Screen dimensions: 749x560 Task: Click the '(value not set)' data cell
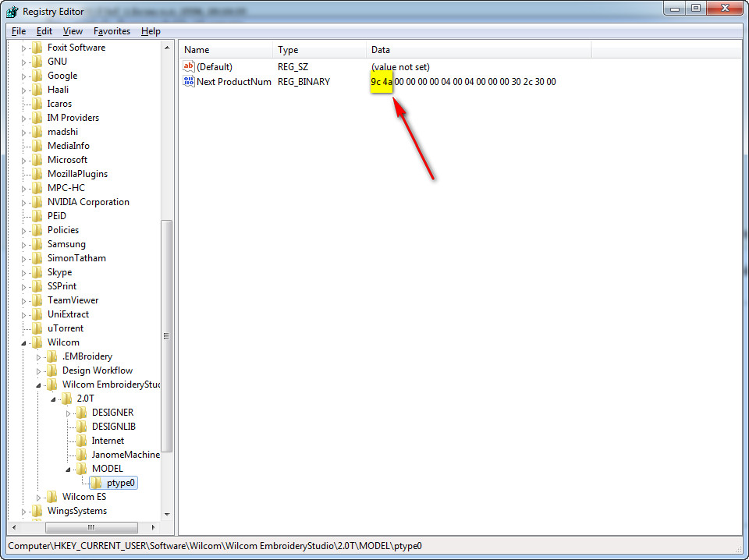click(400, 67)
